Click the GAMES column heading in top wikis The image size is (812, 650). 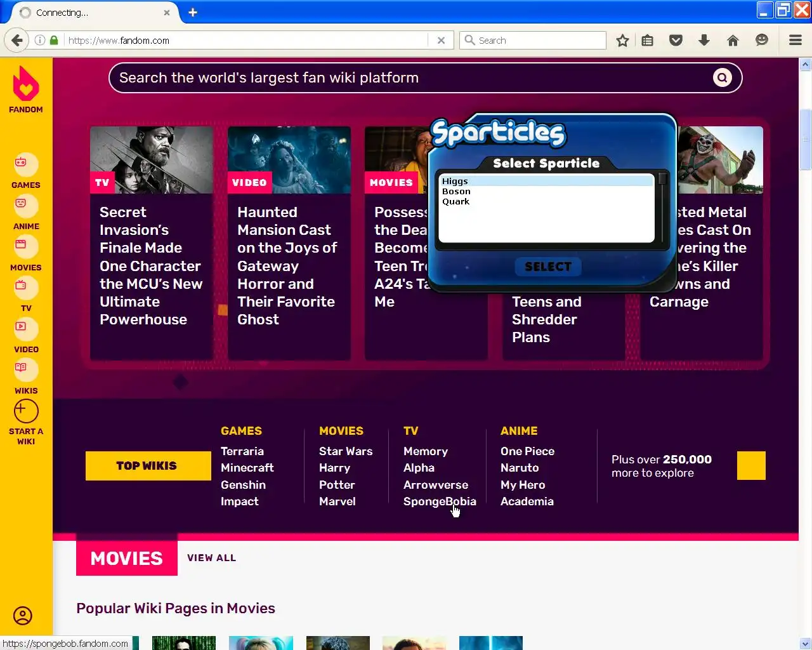tap(241, 431)
